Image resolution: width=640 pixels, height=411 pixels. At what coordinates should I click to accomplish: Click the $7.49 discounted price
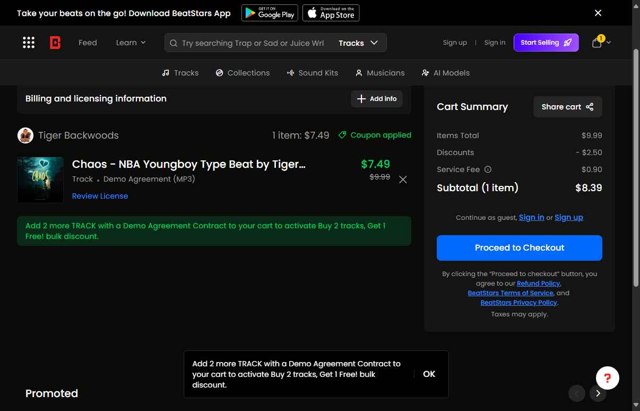click(x=376, y=164)
